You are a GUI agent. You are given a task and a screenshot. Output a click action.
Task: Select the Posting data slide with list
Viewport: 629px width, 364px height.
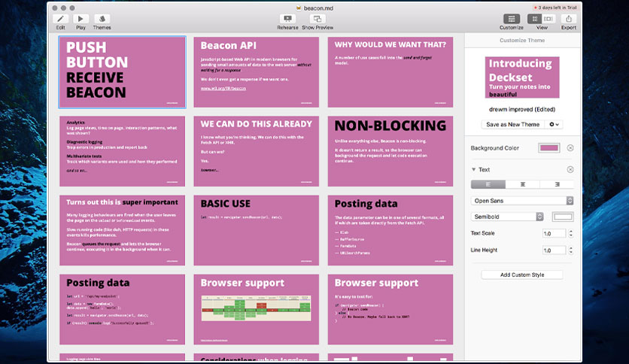[x=390, y=230]
